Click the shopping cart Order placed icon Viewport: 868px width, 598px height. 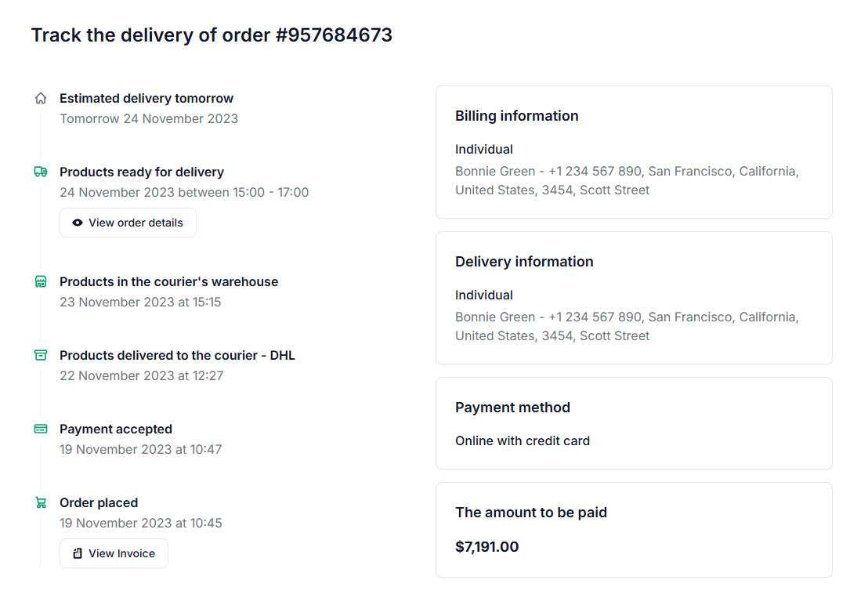point(41,502)
